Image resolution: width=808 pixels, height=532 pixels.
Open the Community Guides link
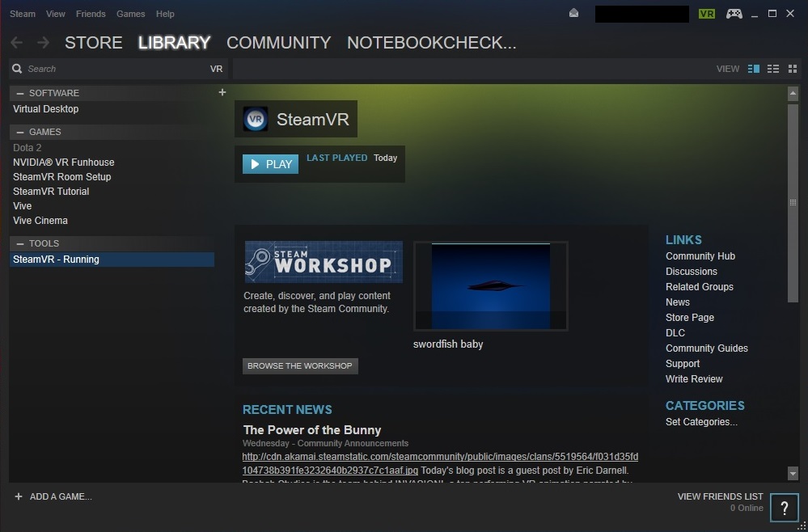pos(706,348)
